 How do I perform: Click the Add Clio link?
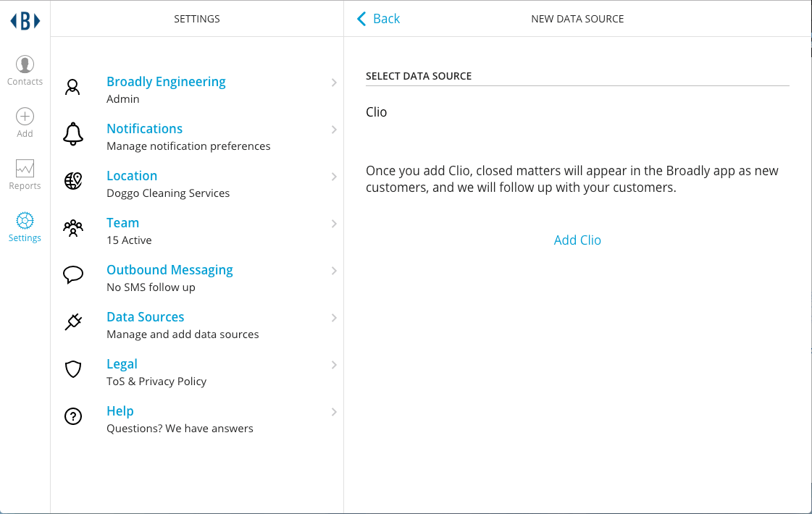tap(577, 240)
